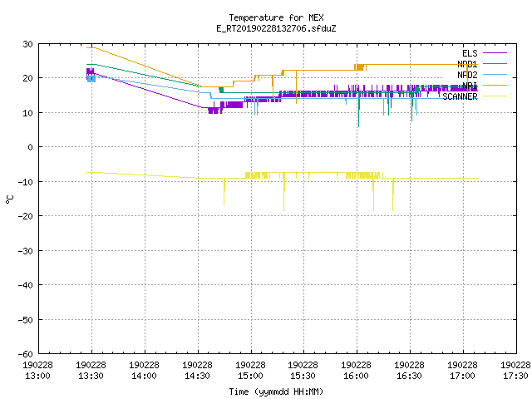Screen dimensions: 532x399
Task: Click the y-axis label 20
Action: [x=27, y=78]
